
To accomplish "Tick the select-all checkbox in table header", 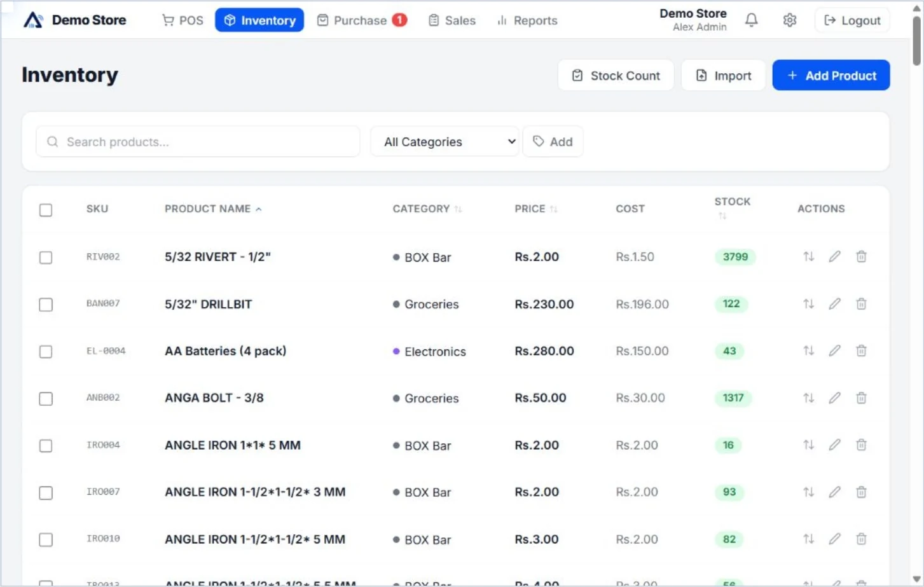I will pos(46,210).
